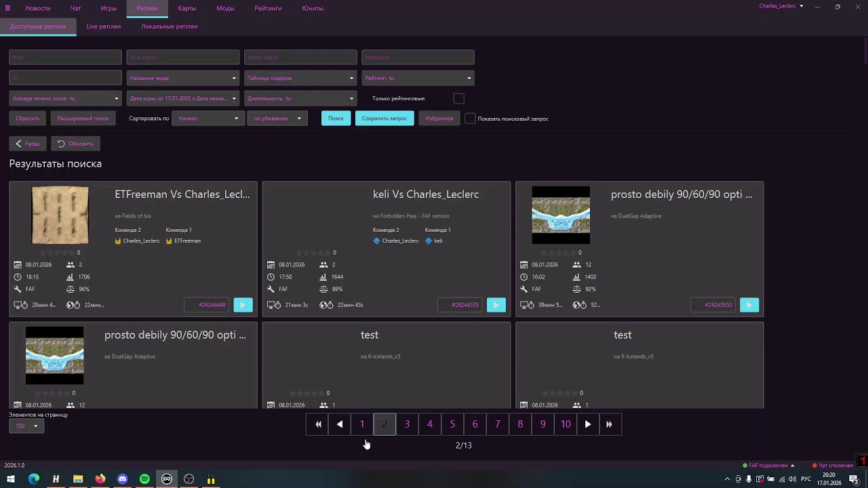This screenshot has width=868, height=488.
Task: Click the Сбросить button
Action: (x=28, y=119)
